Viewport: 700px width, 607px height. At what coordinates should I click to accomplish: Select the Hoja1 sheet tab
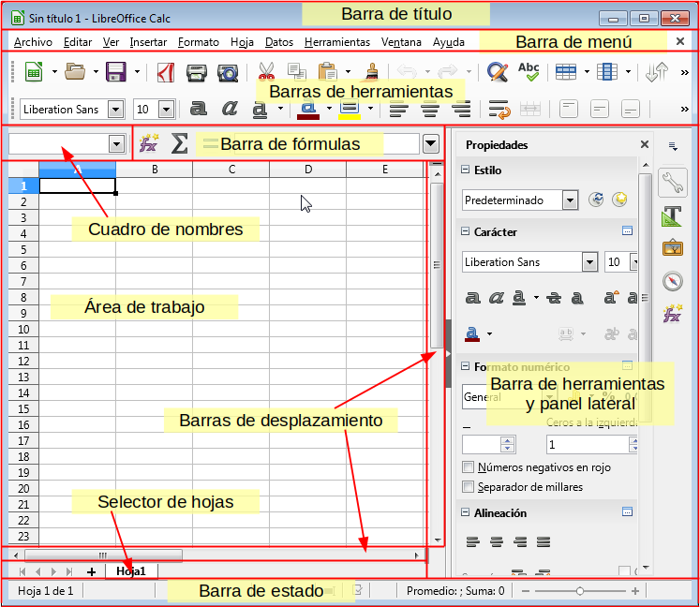[131, 570]
